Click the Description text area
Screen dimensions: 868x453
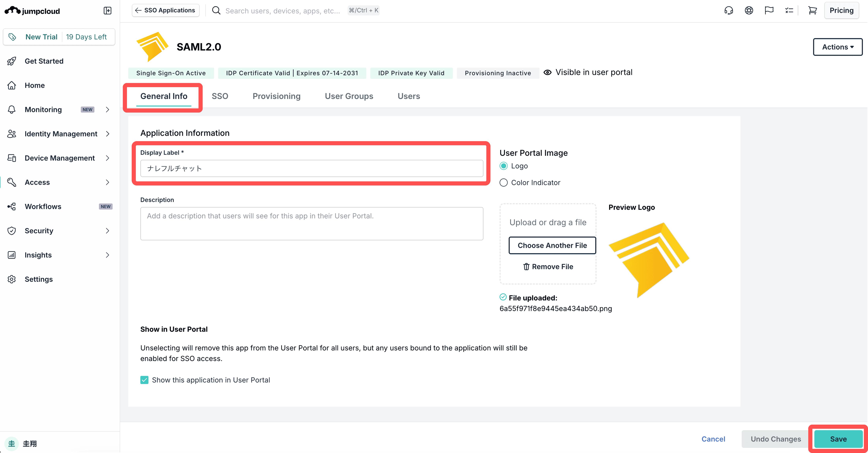coord(312,224)
